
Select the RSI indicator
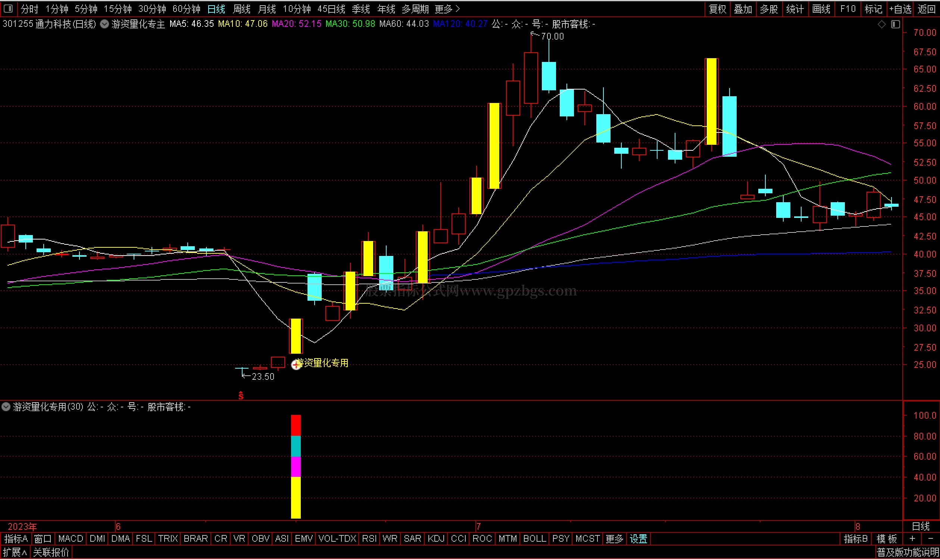[x=369, y=539]
